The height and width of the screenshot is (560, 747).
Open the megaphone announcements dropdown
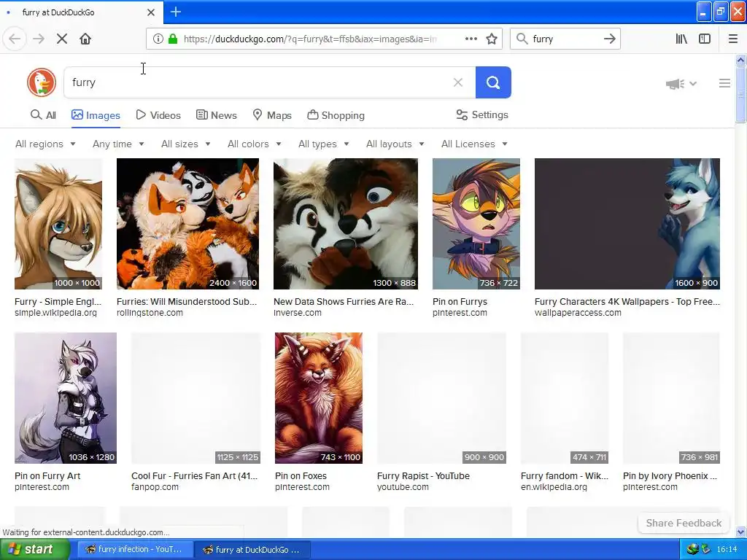(681, 84)
